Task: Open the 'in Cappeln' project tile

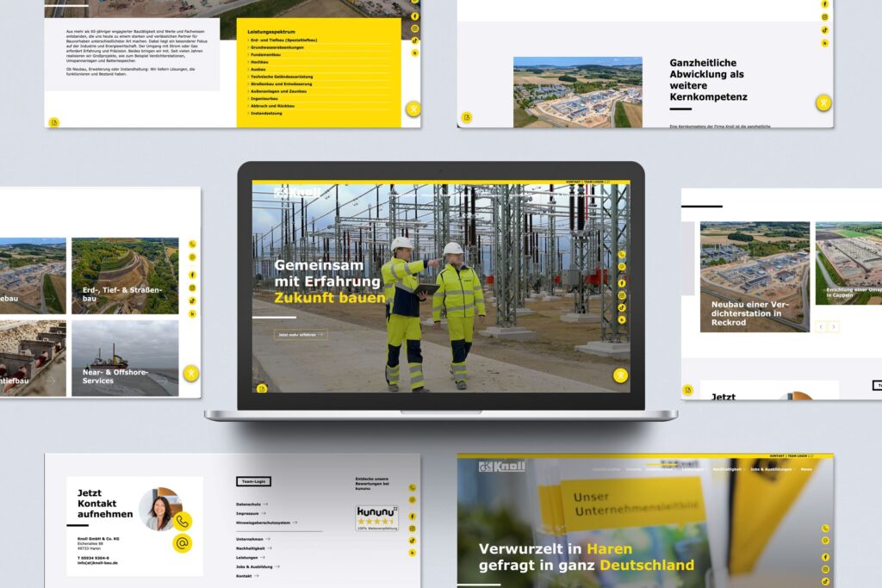Action: pyautogui.click(x=848, y=263)
